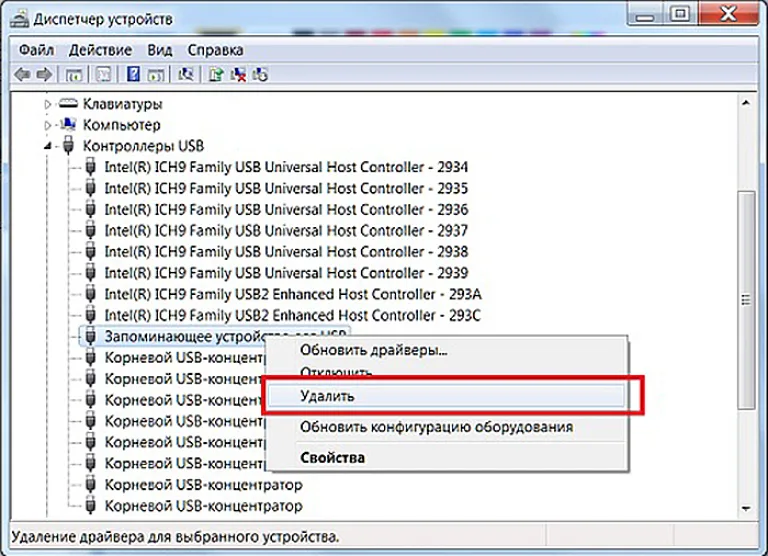768x556 pixels.
Task: Expand the Клавиатуры tree node
Action: 48,104
